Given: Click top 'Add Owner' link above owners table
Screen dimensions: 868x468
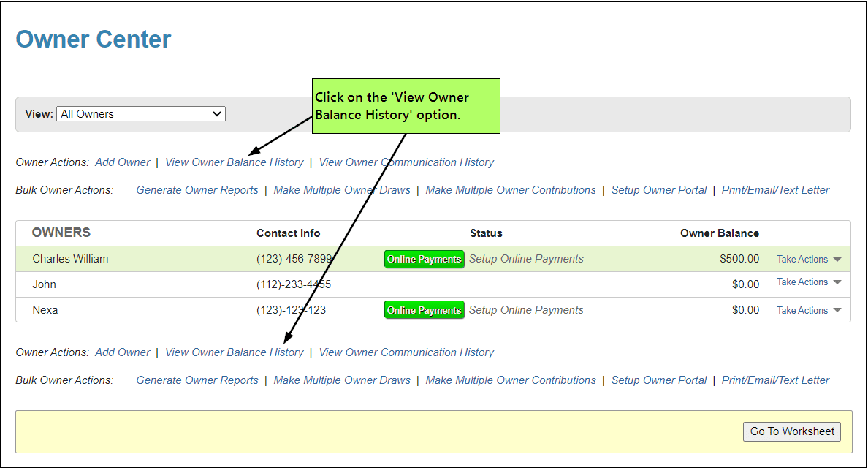Looking at the screenshot, I should pyautogui.click(x=122, y=162).
